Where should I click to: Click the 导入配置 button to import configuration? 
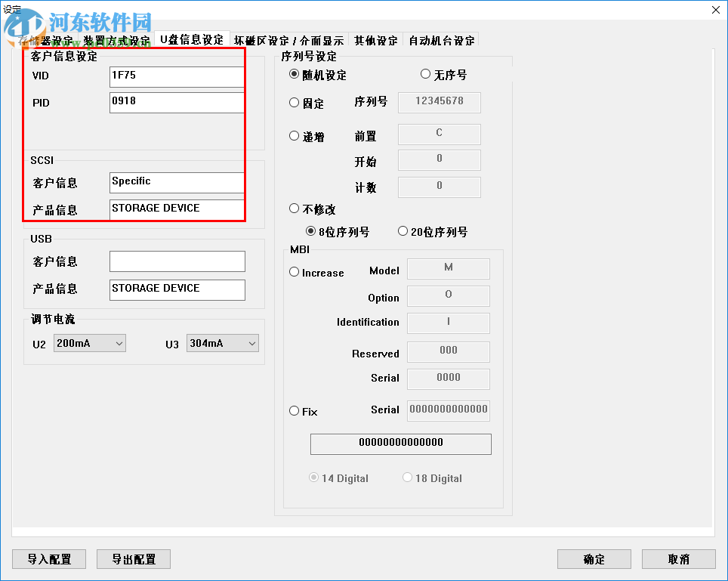coord(48,559)
